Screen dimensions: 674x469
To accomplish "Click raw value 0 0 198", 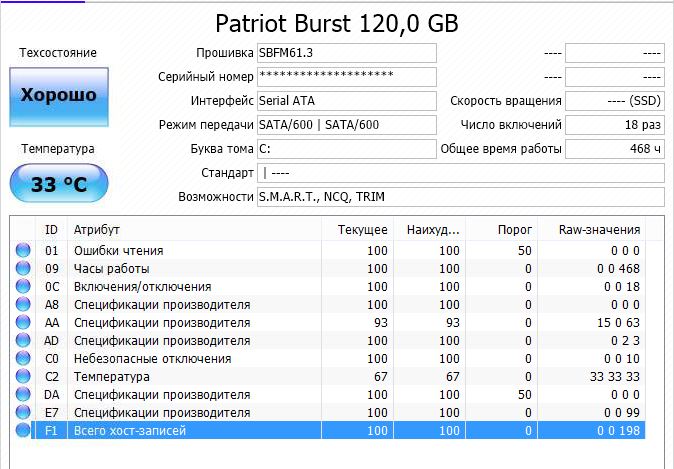I will click(618, 430).
